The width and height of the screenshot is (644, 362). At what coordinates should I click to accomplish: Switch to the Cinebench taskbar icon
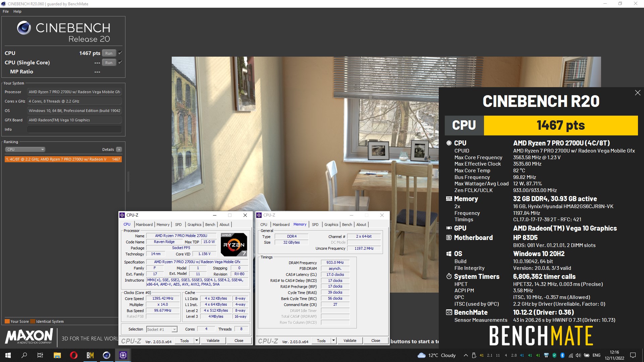pos(106,355)
